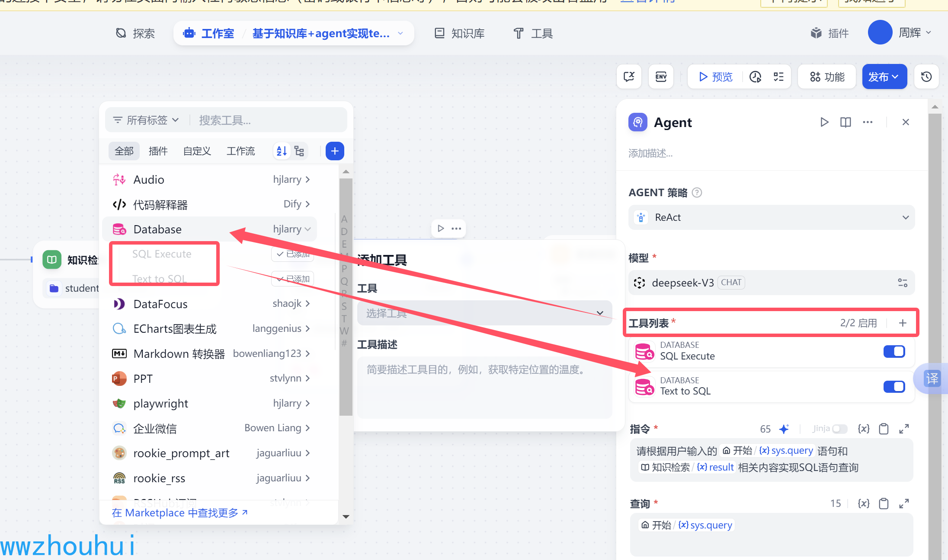Open the ReAct agent strategy dropdown
948x560 pixels.
click(x=772, y=217)
